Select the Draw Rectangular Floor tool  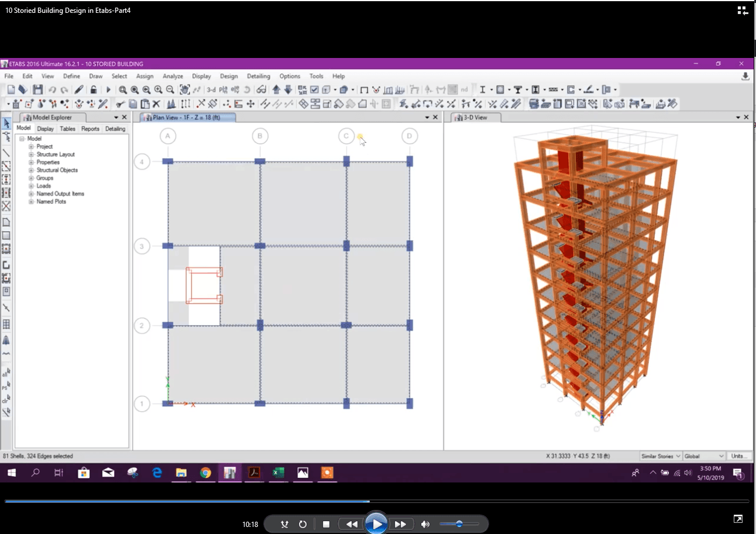coord(6,235)
